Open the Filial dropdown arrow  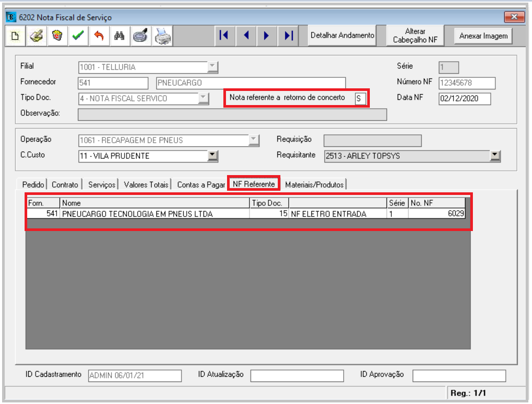click(x=212, y=67)
